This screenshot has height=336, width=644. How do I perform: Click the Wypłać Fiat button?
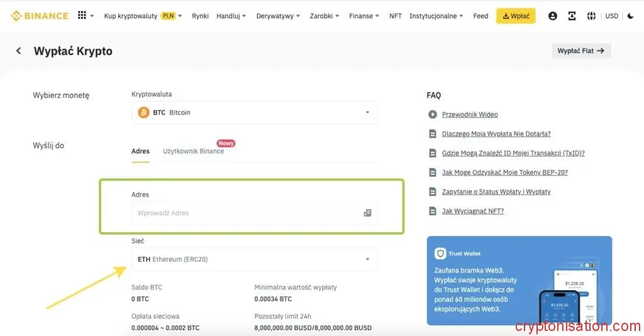581,51
